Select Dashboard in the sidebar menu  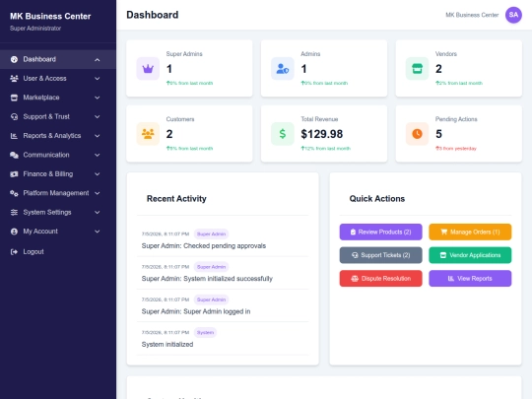(58, 59)
